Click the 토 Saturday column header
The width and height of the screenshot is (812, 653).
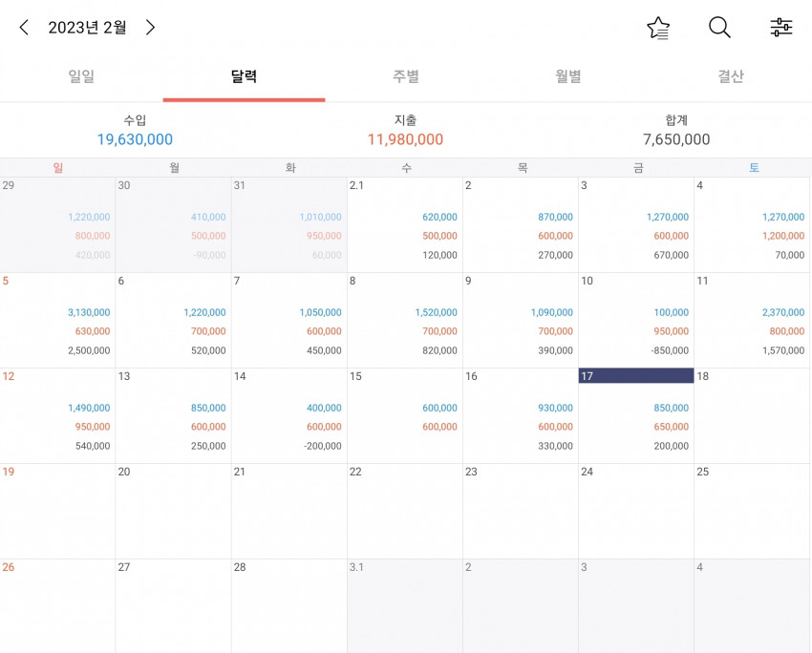point(754,168)
